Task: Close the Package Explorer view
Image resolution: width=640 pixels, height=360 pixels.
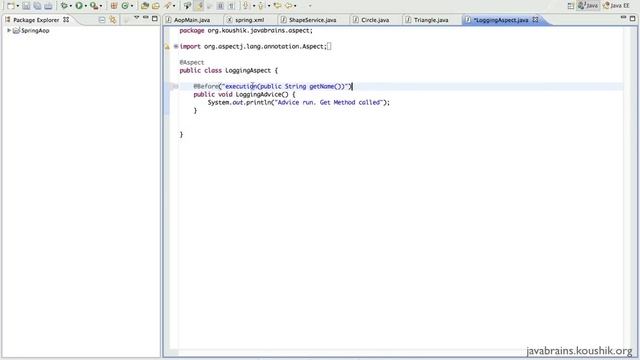Action: [x=66, y=20]
